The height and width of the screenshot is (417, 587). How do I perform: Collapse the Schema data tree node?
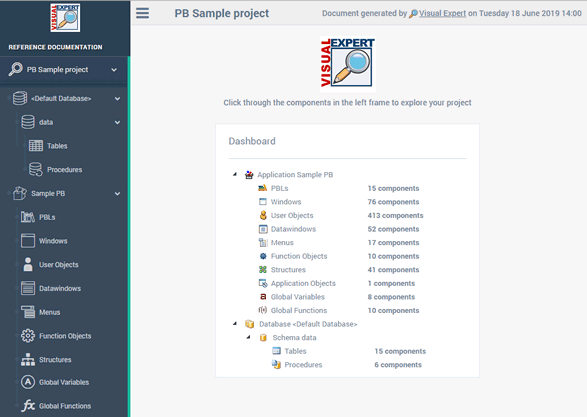(249, 337)
